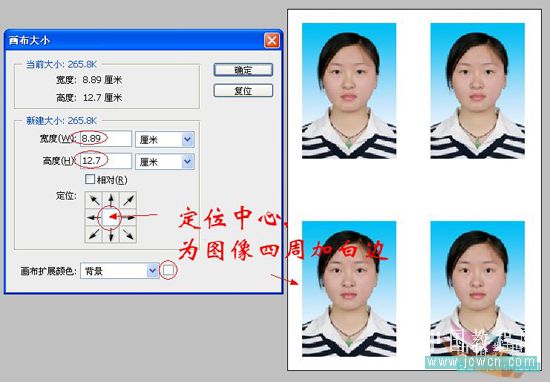Screen dimensions: 550x382
Task: Select the top-left anchor arrow
Action: click(94, 201)
